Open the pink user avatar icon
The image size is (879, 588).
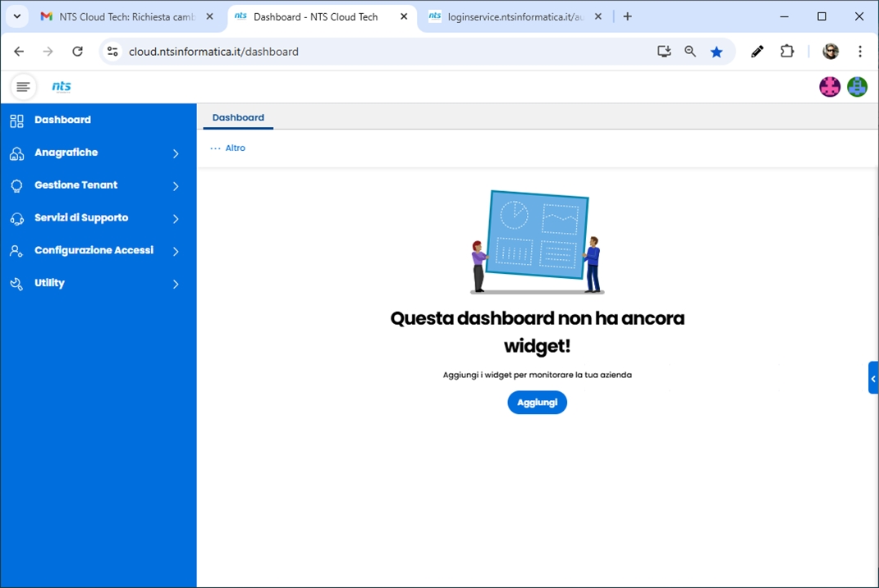tap(830, 87)
